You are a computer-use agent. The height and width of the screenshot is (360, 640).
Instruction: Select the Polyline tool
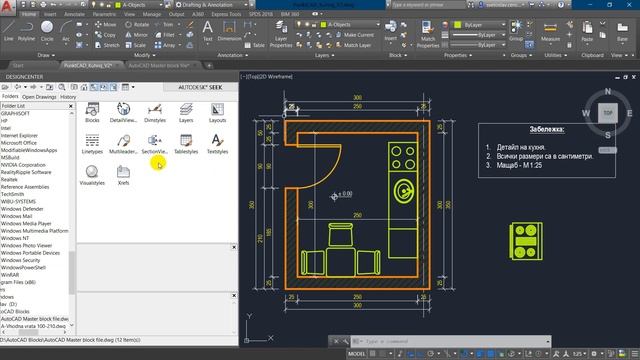(26, 31)
